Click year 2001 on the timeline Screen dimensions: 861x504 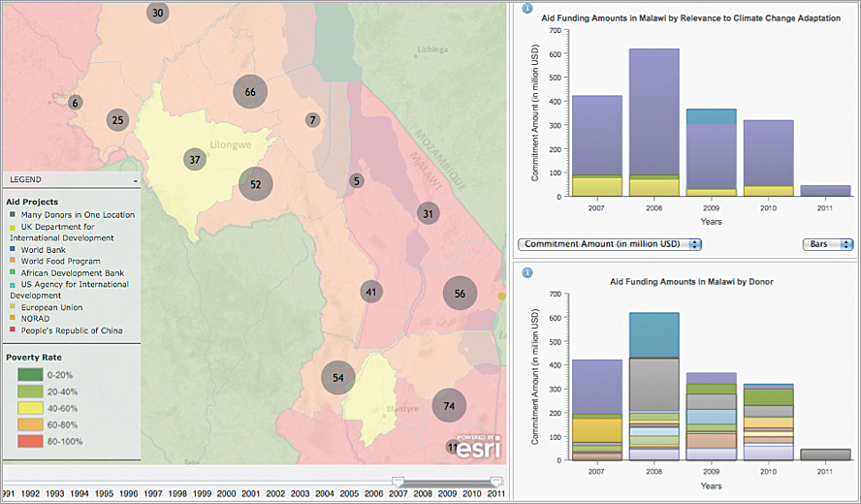click(250, 494)
